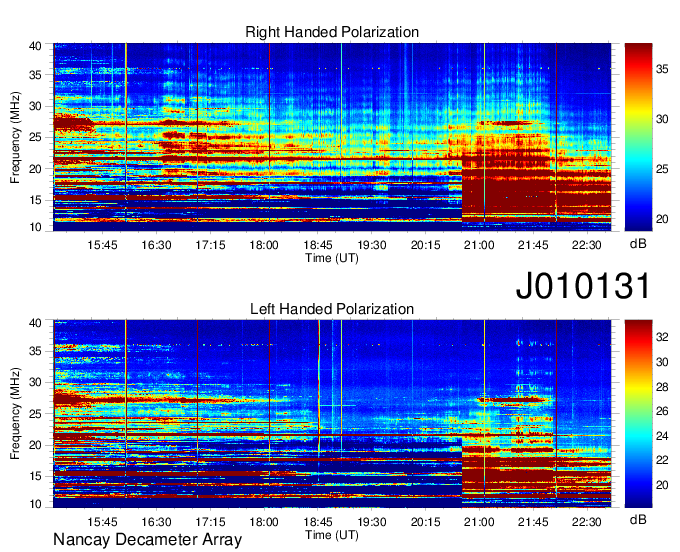Click the 19:30 time tick on the right-handed plot
The image size is (680, 552).
point(371,245)
